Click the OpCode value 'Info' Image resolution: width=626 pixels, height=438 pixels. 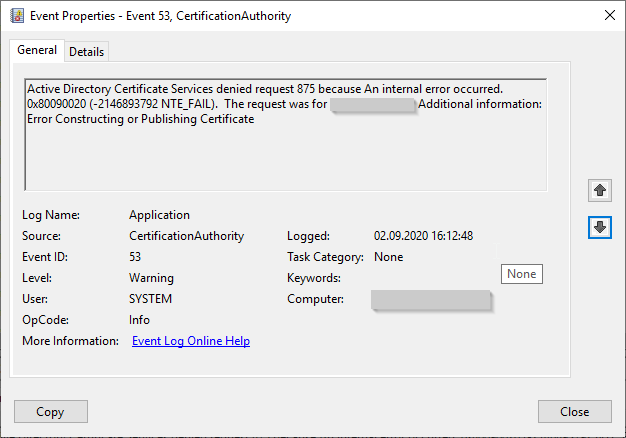pyautogui.click(x=140, y=320)
